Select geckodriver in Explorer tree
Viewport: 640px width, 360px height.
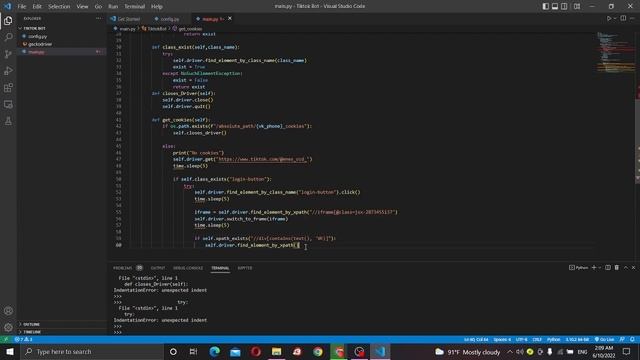tap(40, 44)
